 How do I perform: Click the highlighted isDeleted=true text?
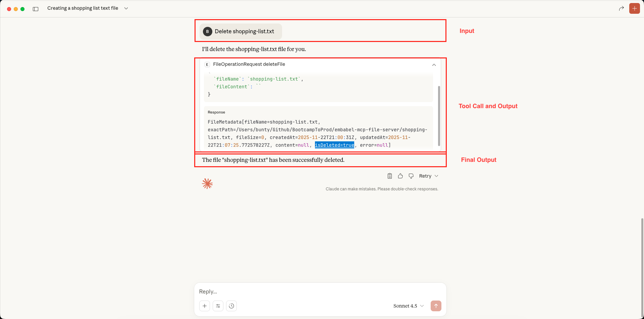tap(334, 145)
